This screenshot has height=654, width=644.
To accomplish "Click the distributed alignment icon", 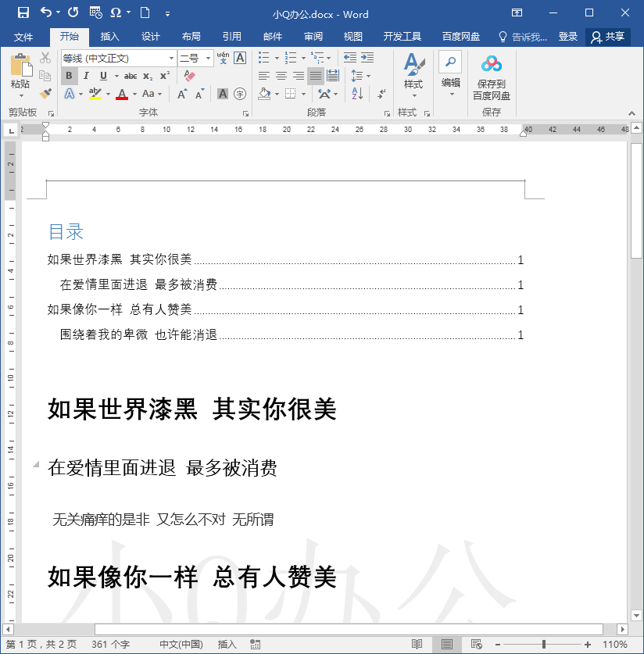I will coord(333,76).
